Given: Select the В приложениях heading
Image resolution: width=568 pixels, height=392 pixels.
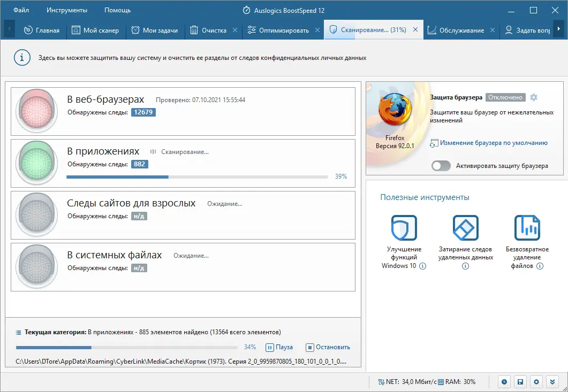Looking at the screenshot, I should pyautogui.click(x=103, y=151).
